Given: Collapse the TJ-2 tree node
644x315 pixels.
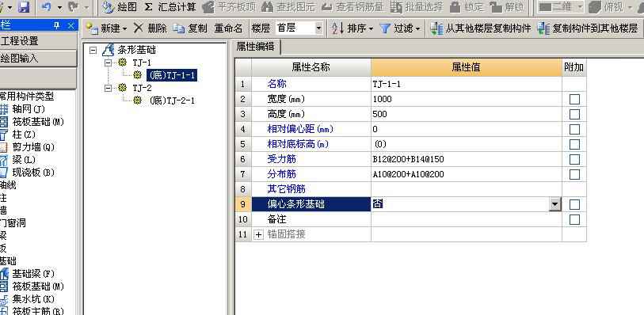Looking at the screenshot, I should tap(108, 88).
